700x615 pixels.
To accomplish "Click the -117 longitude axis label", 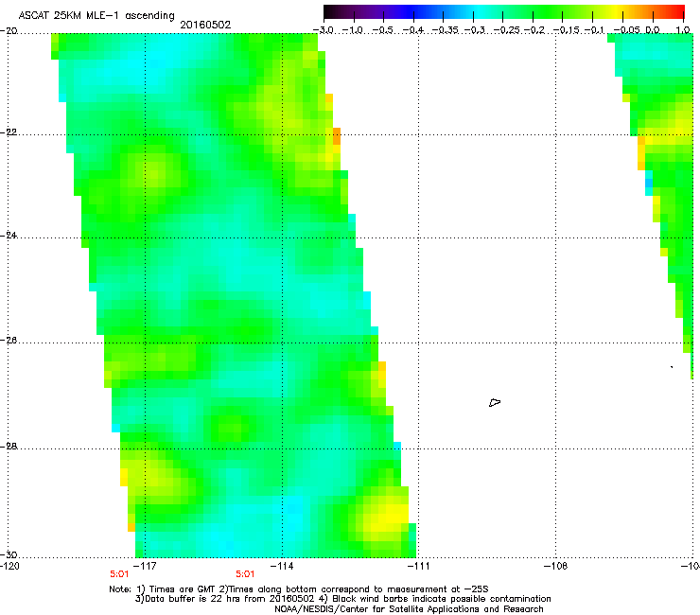I will click(146, 566).
